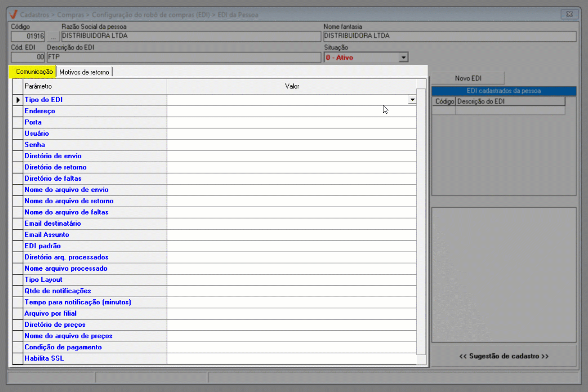The width and height of the screenshot is (588, 392).
Task: Click the Endereço value field
Action: [x=291, y=111]
